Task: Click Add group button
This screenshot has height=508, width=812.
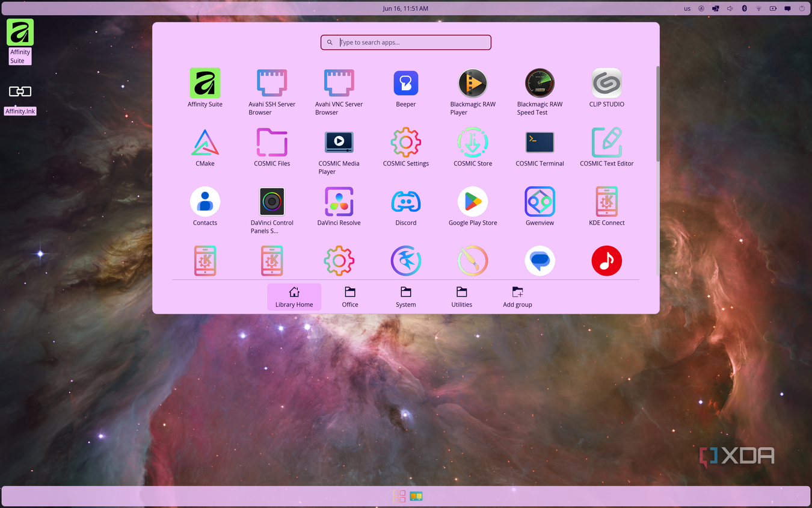Action: point(517,297)
